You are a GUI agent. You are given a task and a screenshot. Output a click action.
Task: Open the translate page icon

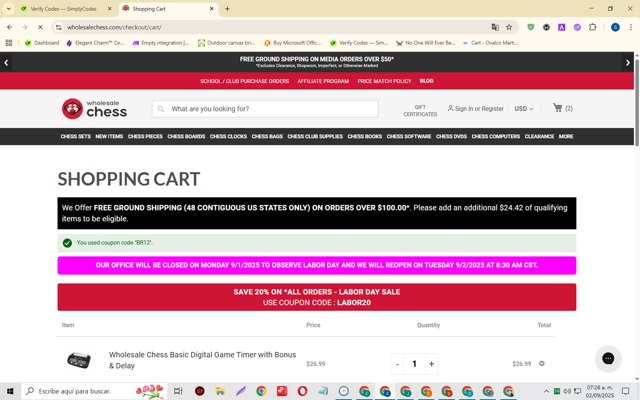pyautogui.click(x=495, y=27)
